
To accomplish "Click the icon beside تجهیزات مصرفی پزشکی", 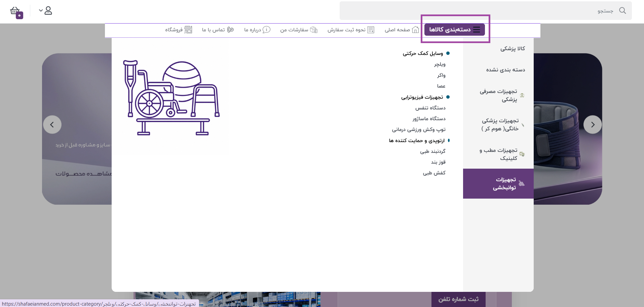I will click(x=522, y=95).
